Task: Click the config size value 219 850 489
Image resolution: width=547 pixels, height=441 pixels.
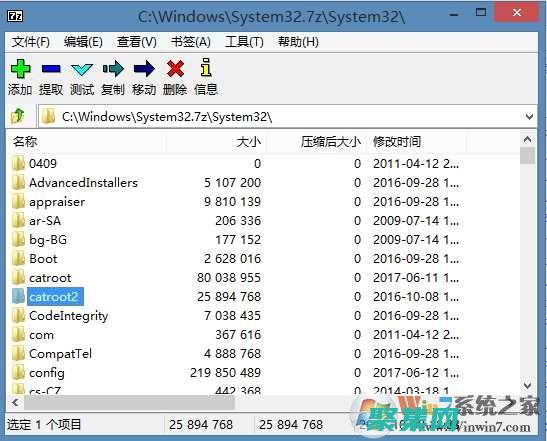Action: [225, 373]
